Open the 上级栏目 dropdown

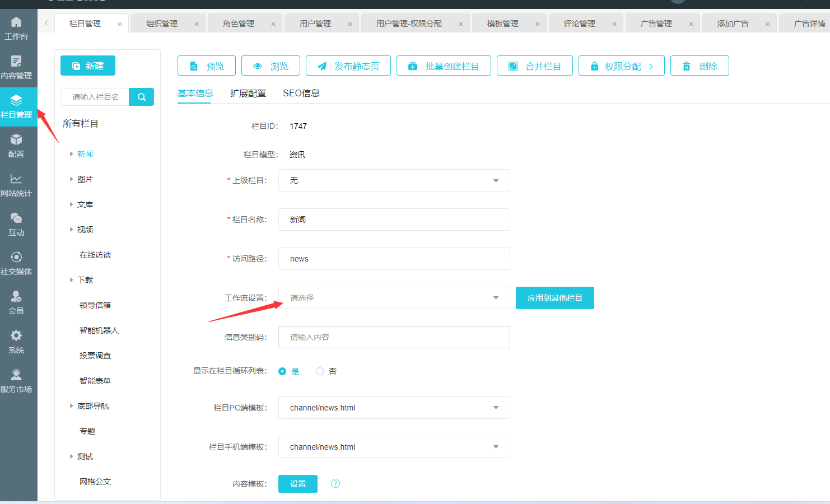tap(394, 180)
